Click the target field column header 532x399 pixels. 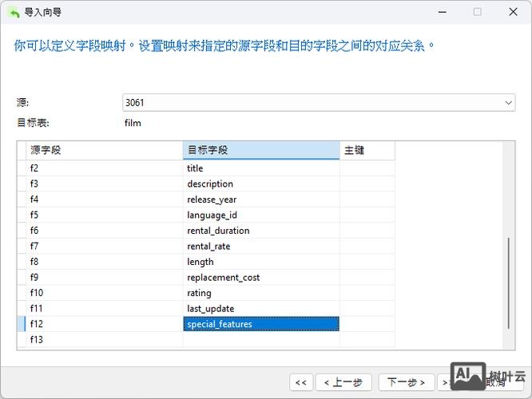coord(261,150)
